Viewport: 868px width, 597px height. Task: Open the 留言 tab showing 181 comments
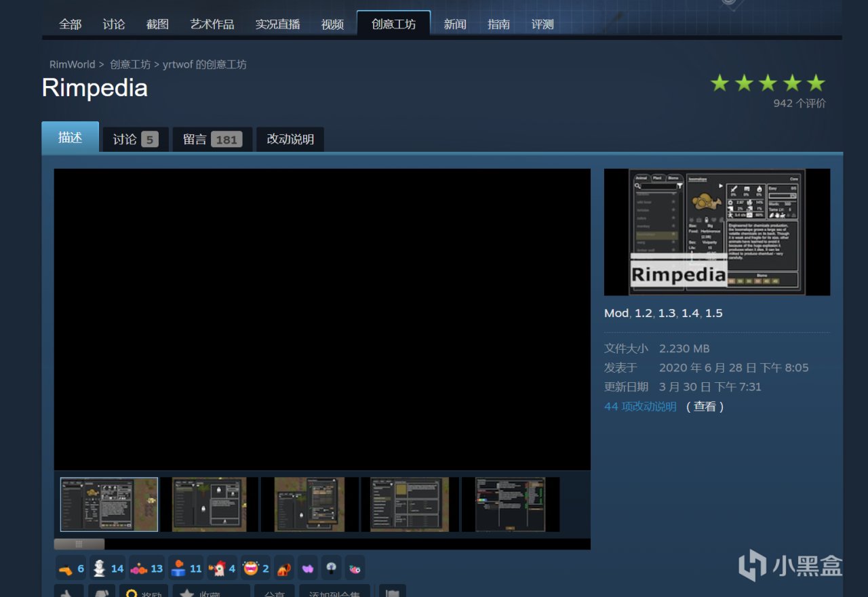(212, 140)
